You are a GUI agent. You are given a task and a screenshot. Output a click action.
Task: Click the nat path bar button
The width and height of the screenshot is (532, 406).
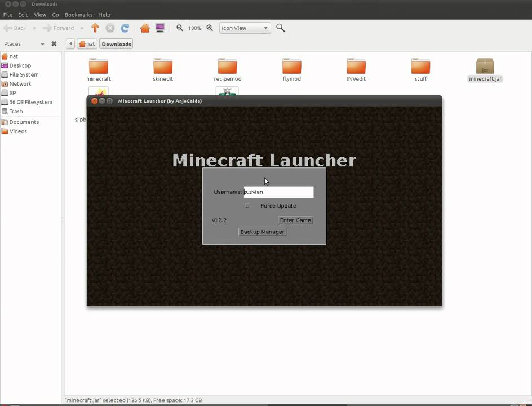[87, 44]
